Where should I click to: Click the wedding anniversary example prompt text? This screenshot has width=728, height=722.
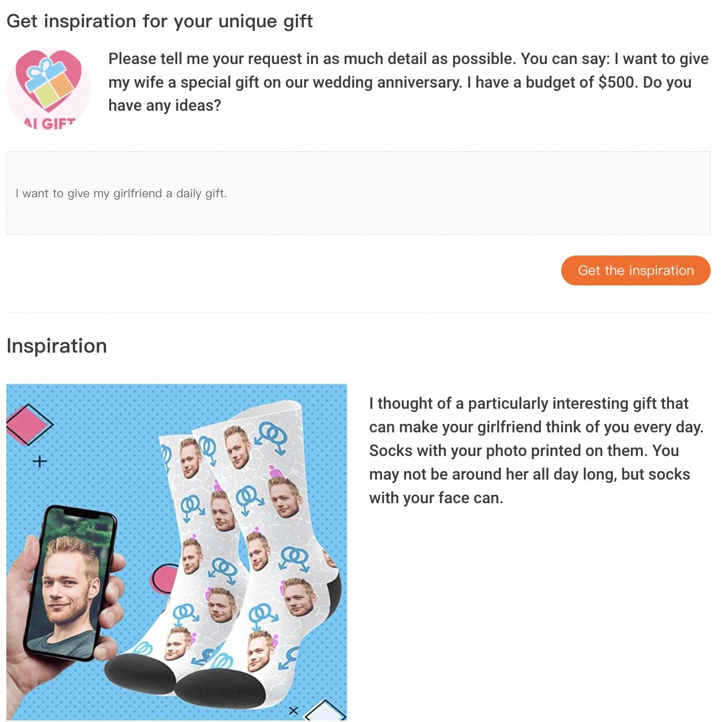(x=408, y=82)
